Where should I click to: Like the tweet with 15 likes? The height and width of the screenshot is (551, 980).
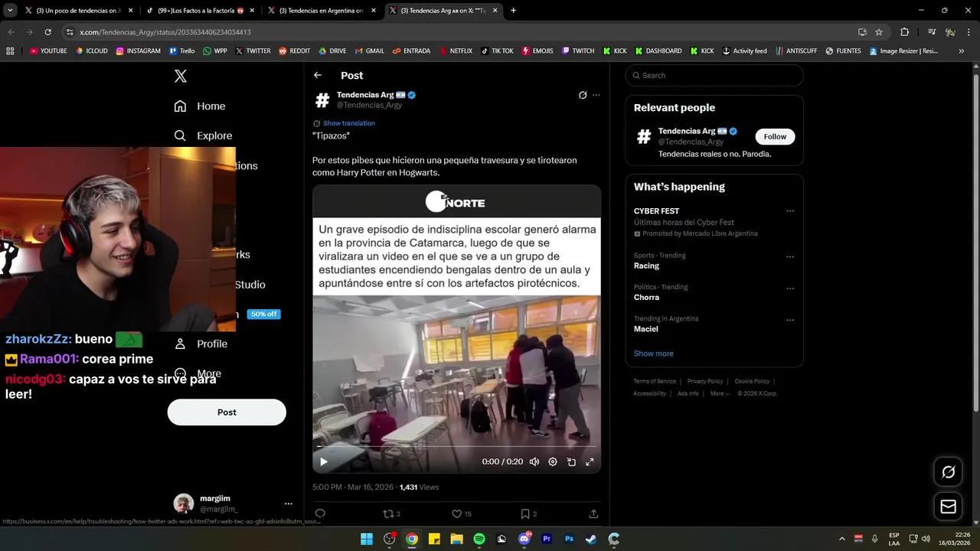[461, 514]
